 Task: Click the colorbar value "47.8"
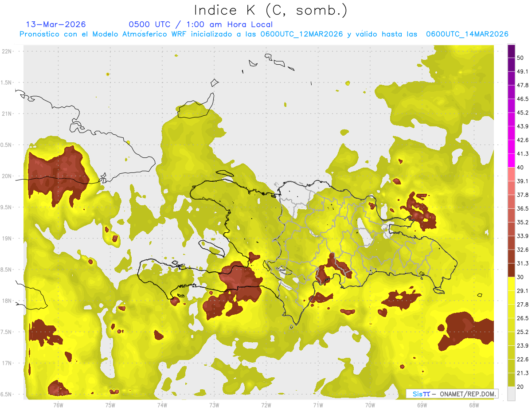(x=522, y=85)
